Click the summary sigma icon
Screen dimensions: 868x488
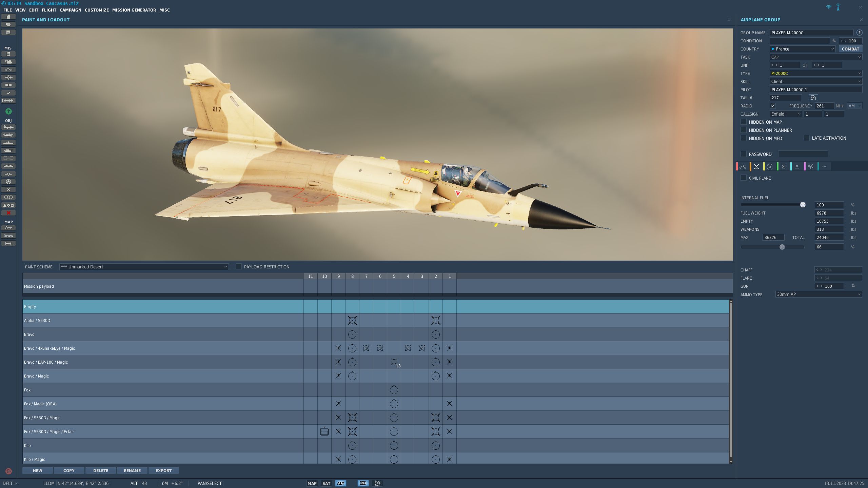pos(783,167)
